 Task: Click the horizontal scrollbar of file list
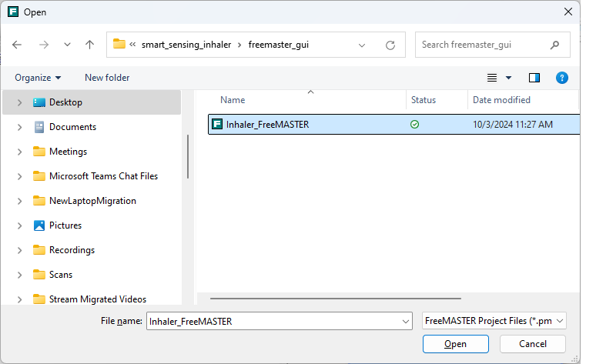[x=336, y=299]
